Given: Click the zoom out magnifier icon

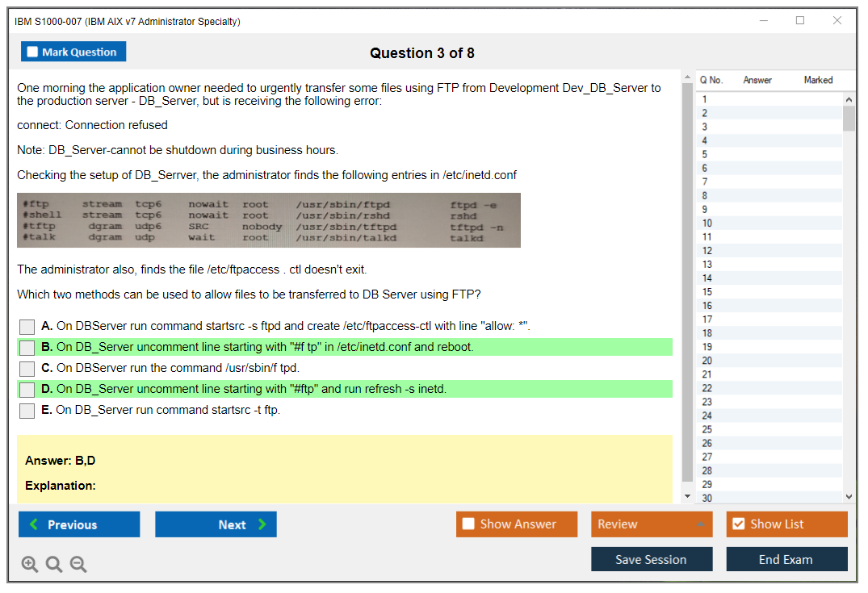Looking at the screenshot, I should point(78,565).
